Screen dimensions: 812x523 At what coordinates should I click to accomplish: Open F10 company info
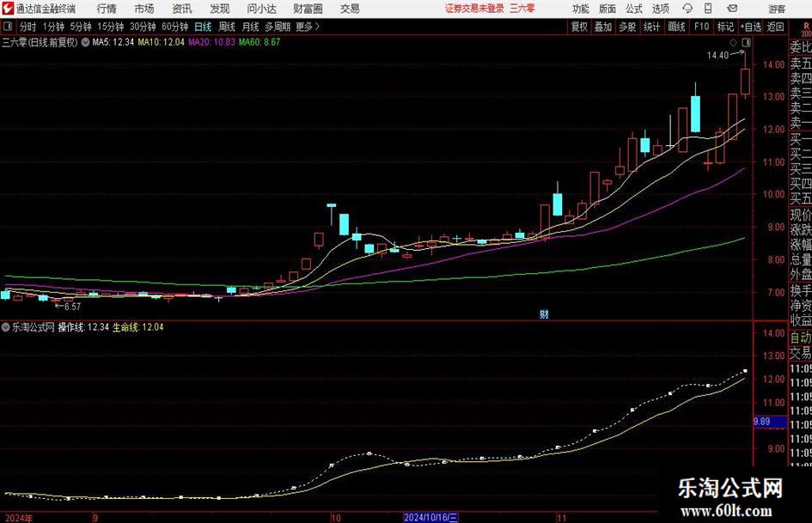coord(701,27)
